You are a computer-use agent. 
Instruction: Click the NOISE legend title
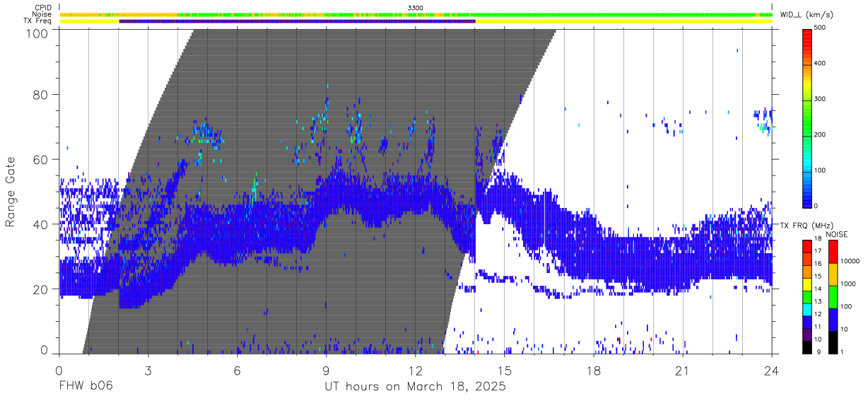[x=836, y=234]
